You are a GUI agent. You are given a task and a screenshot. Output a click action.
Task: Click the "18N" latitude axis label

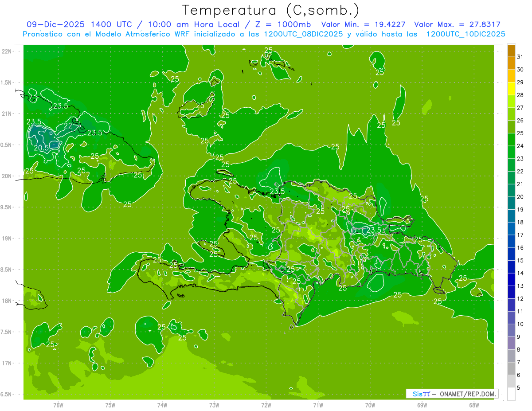[7, 301]
